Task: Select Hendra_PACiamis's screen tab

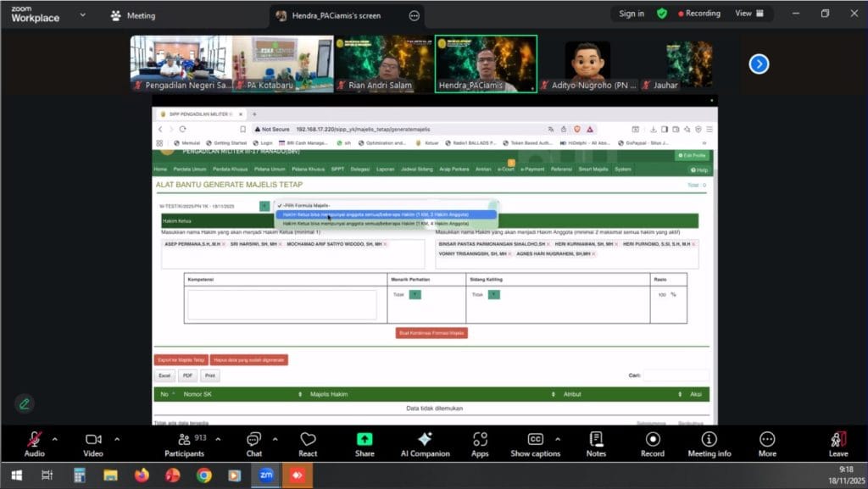Action: 336,15
